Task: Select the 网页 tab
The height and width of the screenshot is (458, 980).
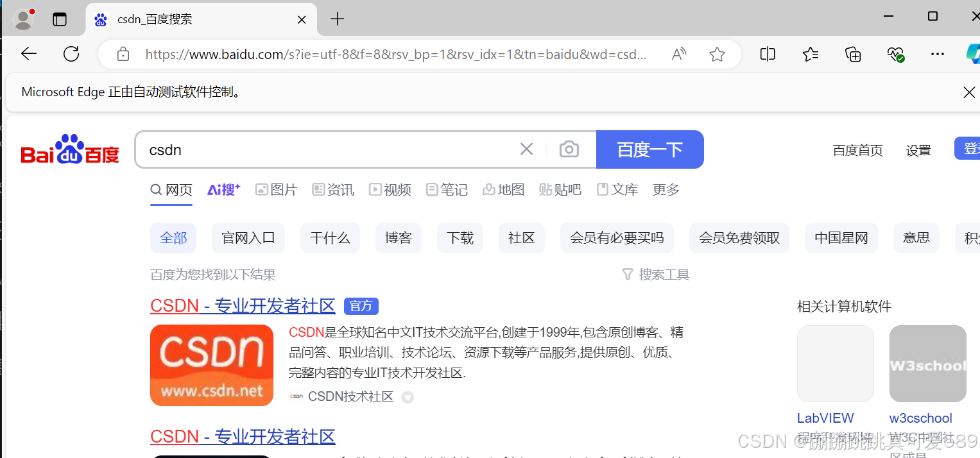Action: click(171, 190)
